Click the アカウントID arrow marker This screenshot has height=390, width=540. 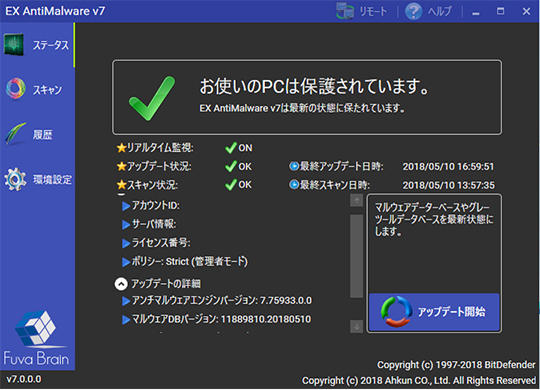pos(126,206)
